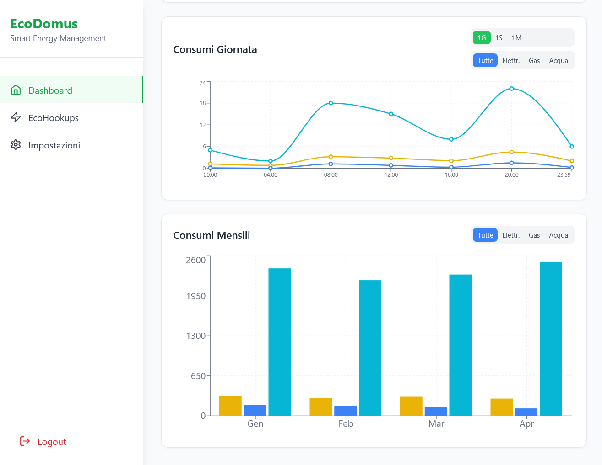Click the cyan bar for Feb

[370, 348]
